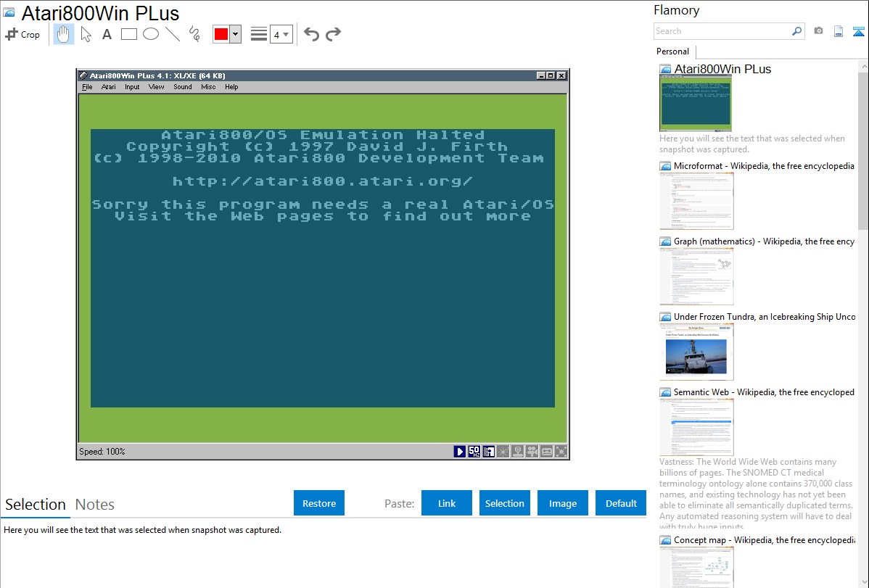
Task: Switch to the Notes tab
Action: click(95, 505)
